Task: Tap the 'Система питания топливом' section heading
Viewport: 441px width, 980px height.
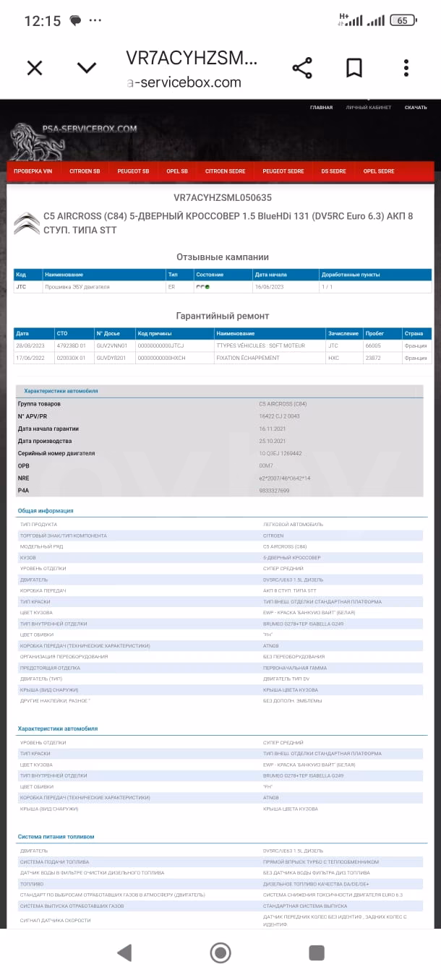Action: click(56, 837)
